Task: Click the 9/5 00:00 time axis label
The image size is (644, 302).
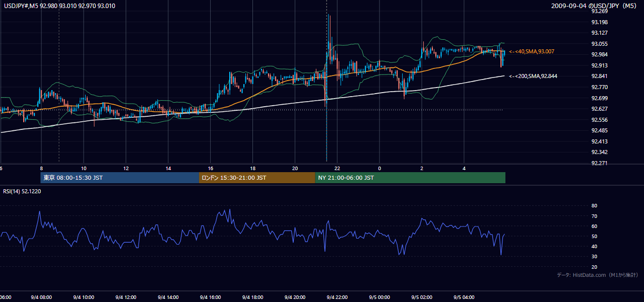Action: tap(379, 297)
